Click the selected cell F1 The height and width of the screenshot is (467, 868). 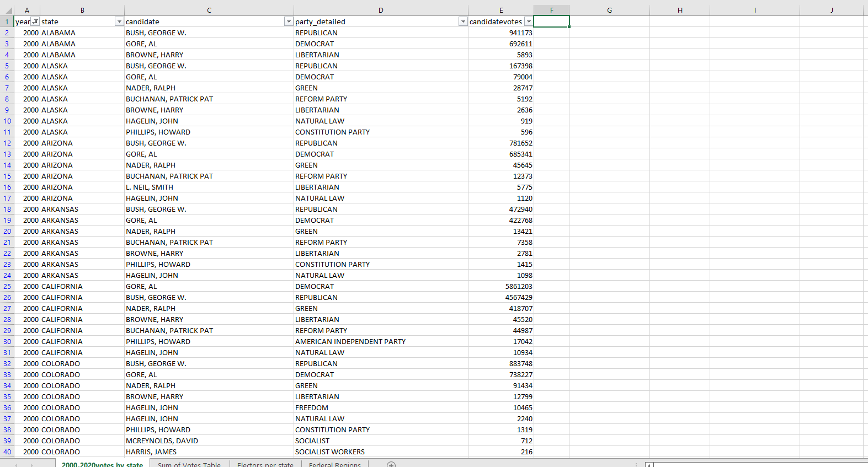coord(551,22)
